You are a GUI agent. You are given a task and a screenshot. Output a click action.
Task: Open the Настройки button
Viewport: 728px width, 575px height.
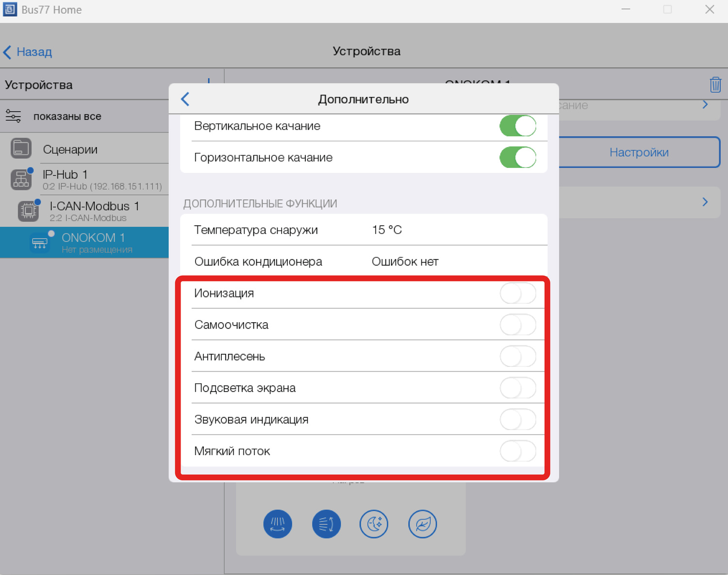pos(639,152)
